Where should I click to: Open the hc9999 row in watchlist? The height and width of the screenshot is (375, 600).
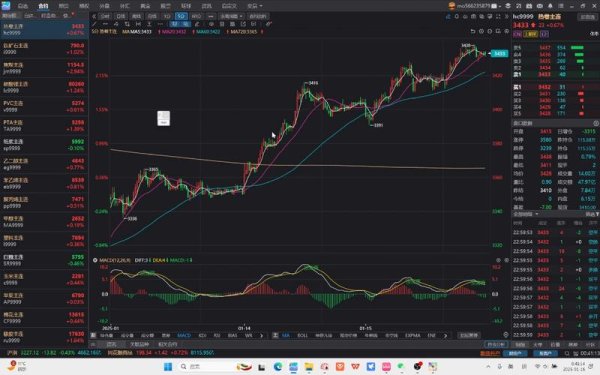[x=44, y=29]
